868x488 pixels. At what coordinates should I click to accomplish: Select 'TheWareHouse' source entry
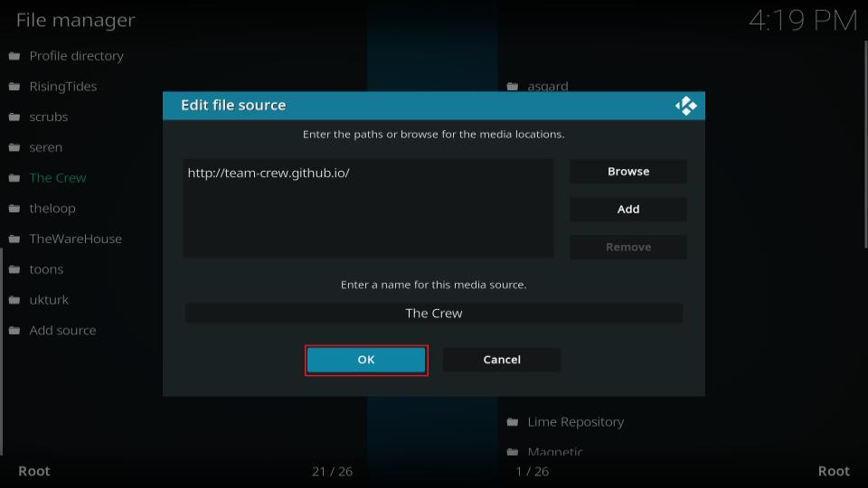click(76, 239)
